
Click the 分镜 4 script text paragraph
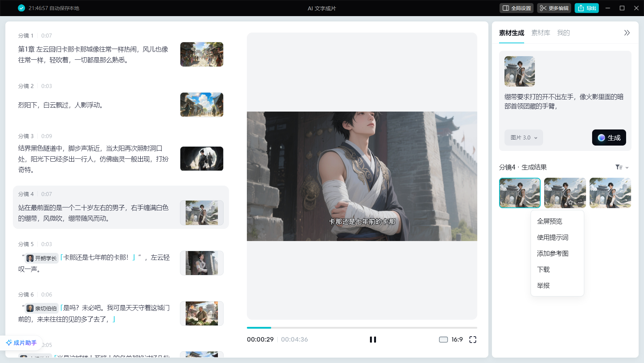pos(93,213)
